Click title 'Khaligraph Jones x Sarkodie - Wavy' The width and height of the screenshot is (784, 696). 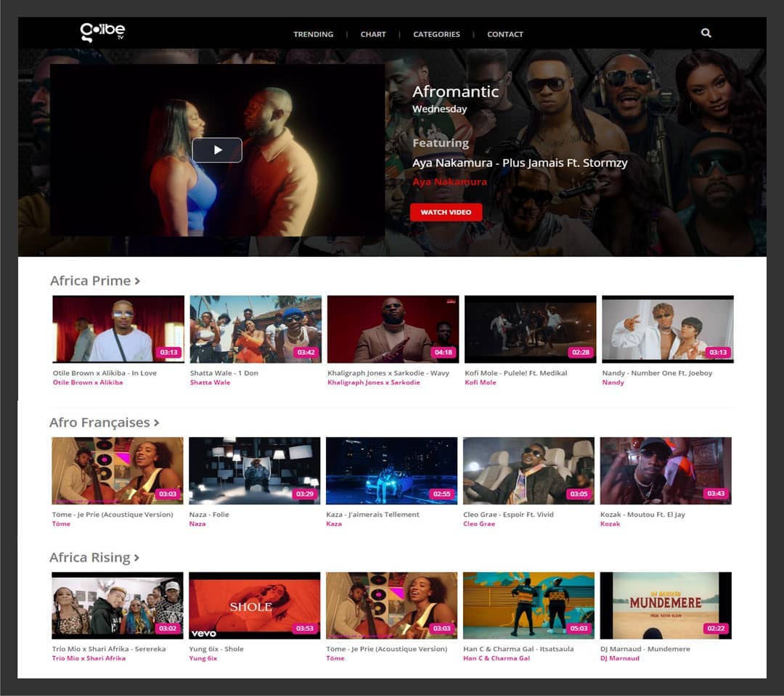388,373
